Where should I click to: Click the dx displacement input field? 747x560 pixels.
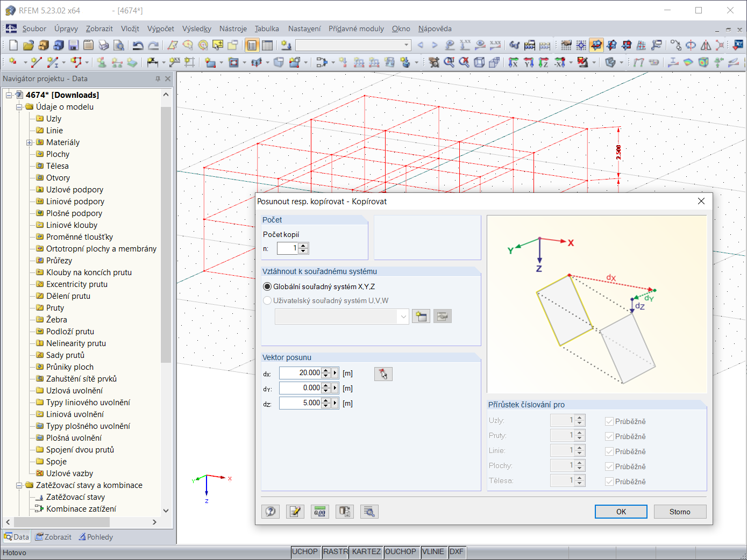tap(300, 373)
